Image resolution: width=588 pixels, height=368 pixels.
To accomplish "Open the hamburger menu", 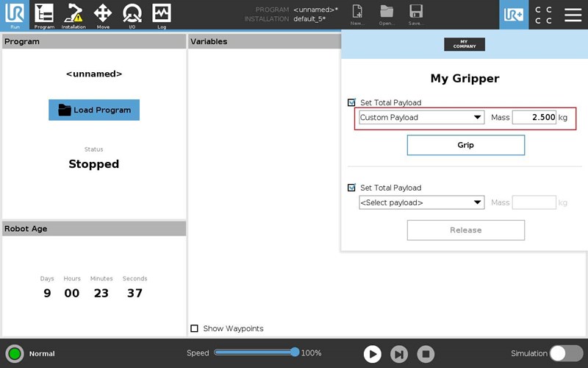I will click(573, 15).
